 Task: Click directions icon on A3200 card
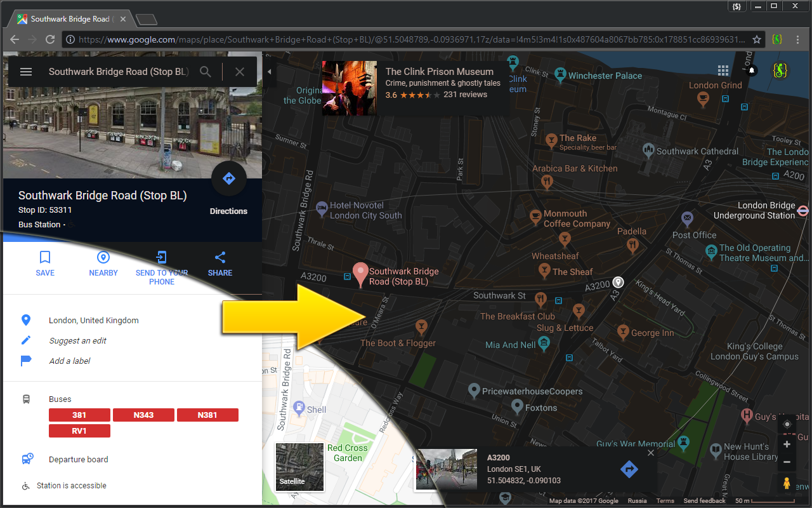pyautogui.click(x=629, y=469)
